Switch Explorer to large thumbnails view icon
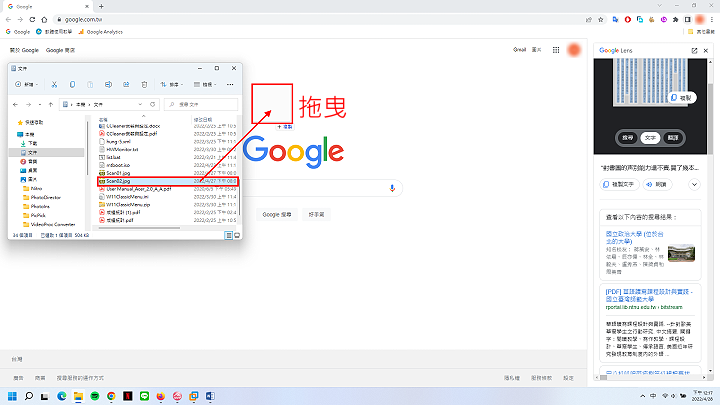This screenshot has height=405, width=720. click(237, 235)
